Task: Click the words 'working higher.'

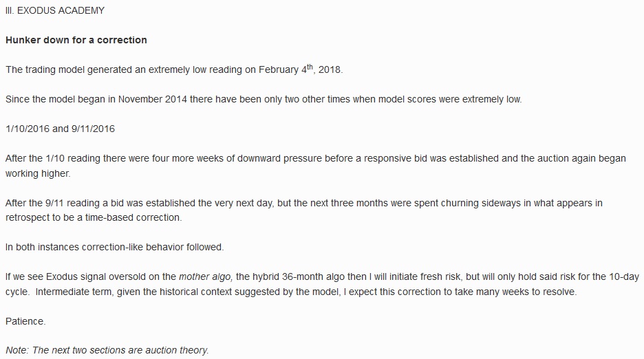Action: click(38, 173)
